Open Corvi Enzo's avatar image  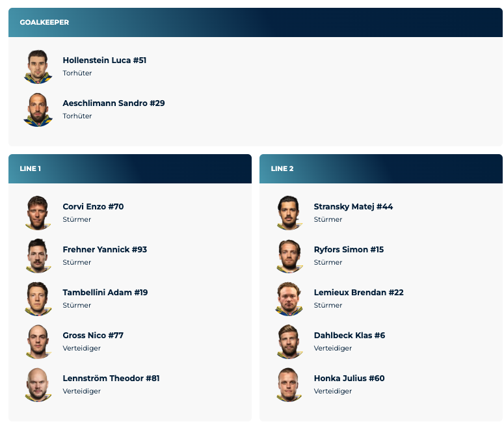tap(38, 213)
